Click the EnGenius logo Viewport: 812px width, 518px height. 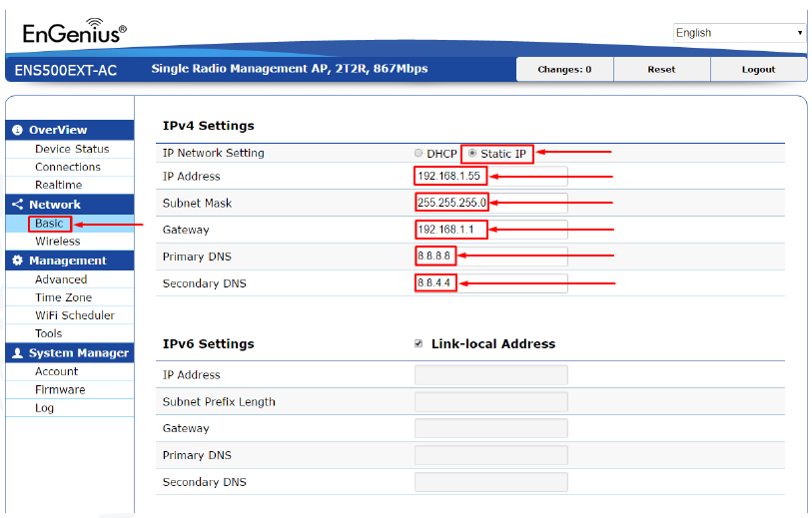click(x=75, y=31)
